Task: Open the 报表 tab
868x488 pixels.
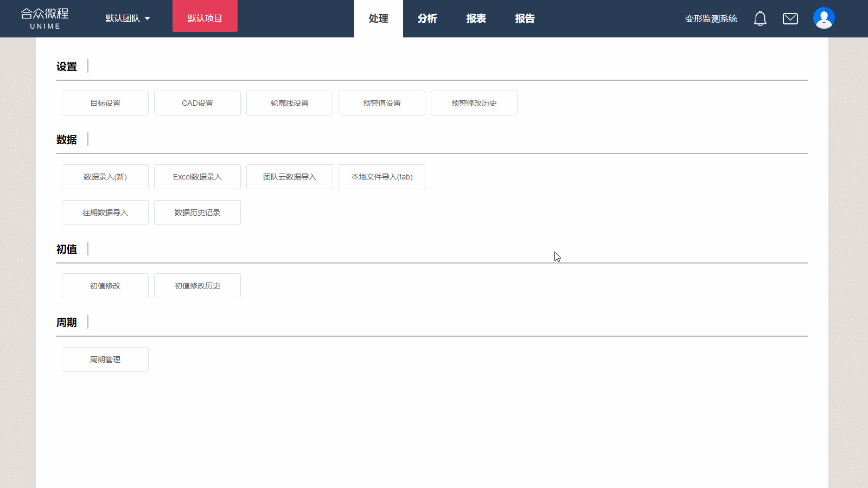Action: (x=476, y=18)
